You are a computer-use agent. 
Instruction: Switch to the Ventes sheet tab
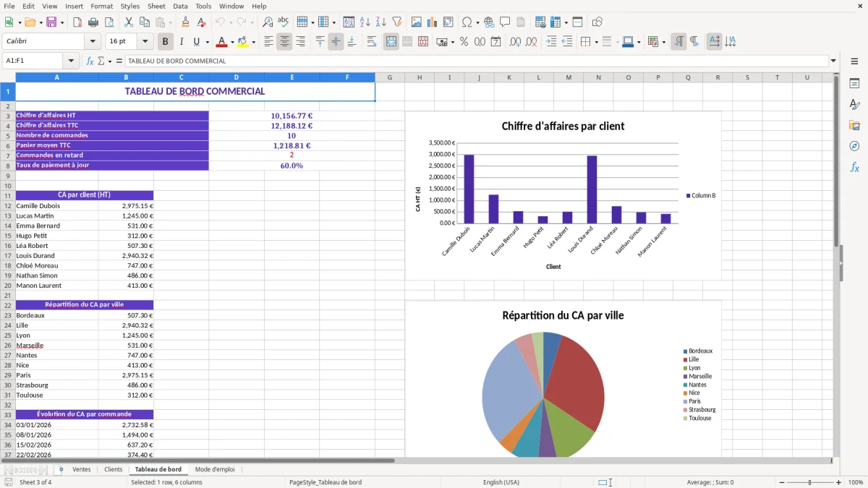tap(82, 469)
